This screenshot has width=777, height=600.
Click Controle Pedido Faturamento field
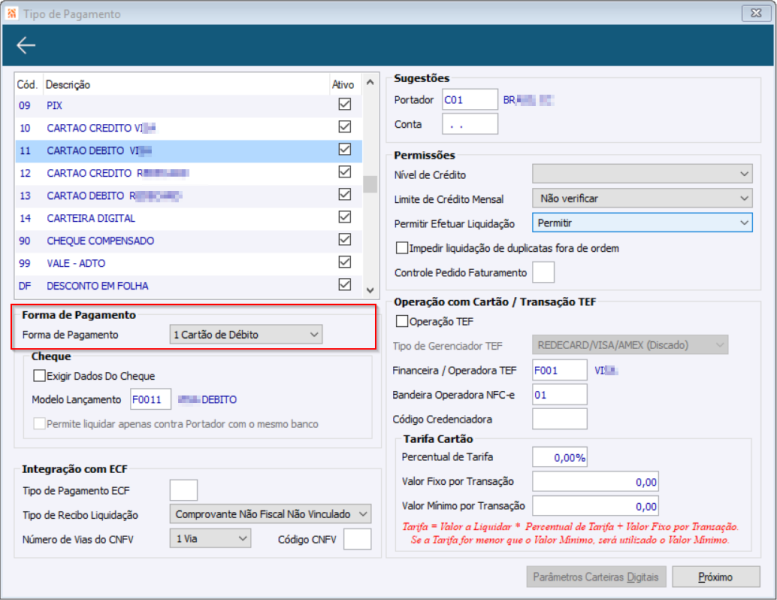(x=543, y=273)
